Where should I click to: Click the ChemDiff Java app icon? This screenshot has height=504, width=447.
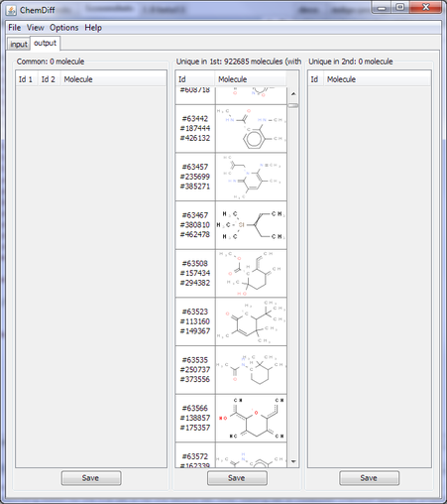point(11,10)
